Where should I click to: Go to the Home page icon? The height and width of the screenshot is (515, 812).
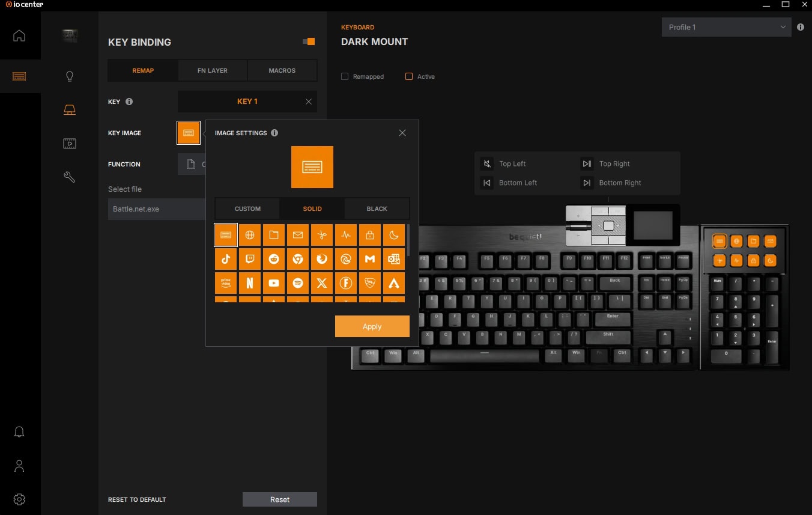(x=19, y=35)
